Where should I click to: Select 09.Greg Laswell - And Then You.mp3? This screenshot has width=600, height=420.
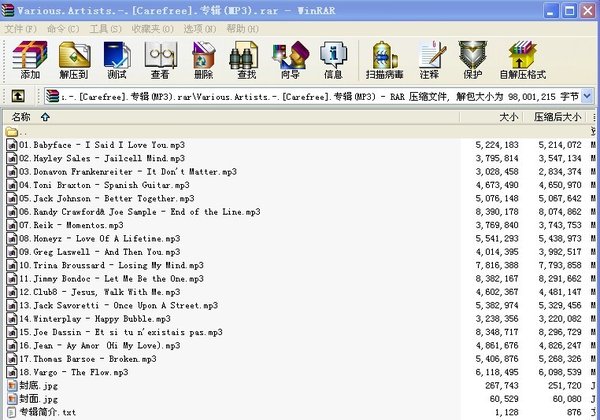[100, 252]
